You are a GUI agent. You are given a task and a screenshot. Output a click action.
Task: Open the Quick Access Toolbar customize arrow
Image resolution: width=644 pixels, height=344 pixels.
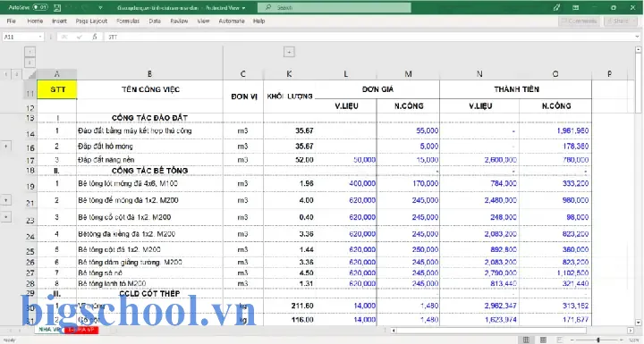[x=100, y=8]
